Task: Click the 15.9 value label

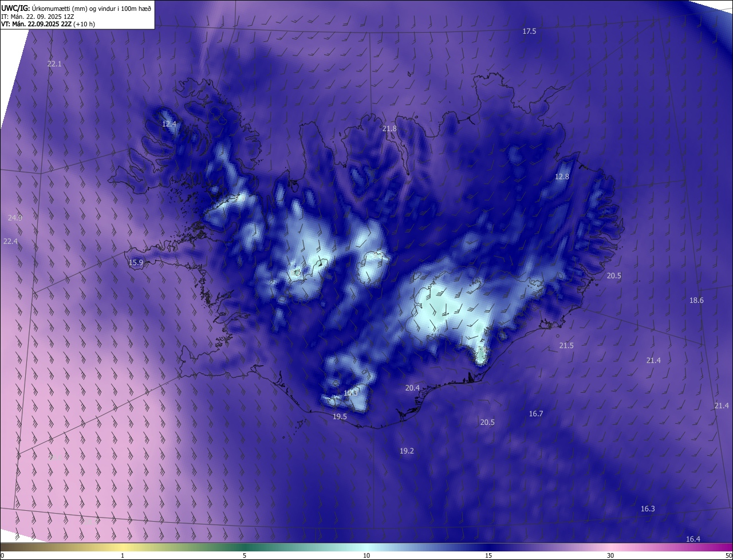Action: [136, 263]
